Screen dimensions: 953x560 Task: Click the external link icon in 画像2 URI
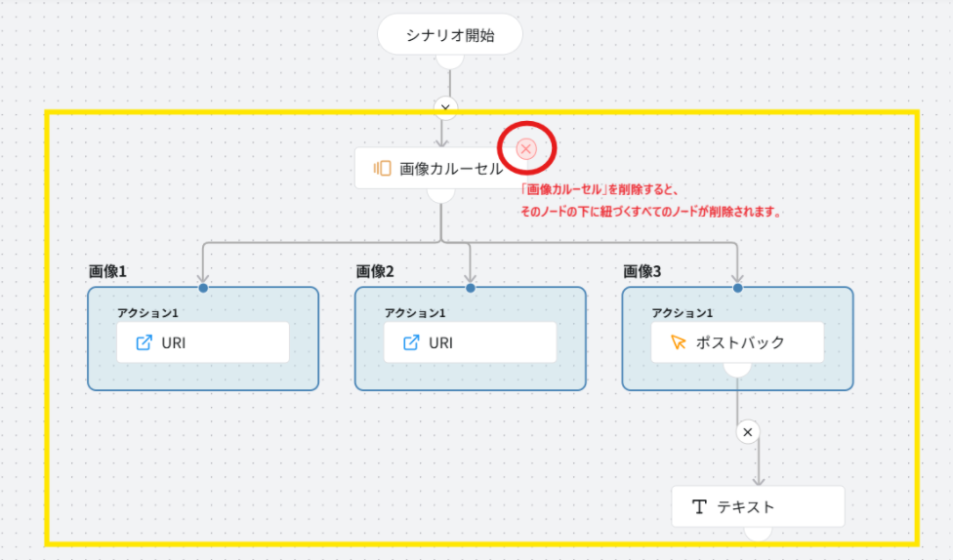tap(411, 342)
